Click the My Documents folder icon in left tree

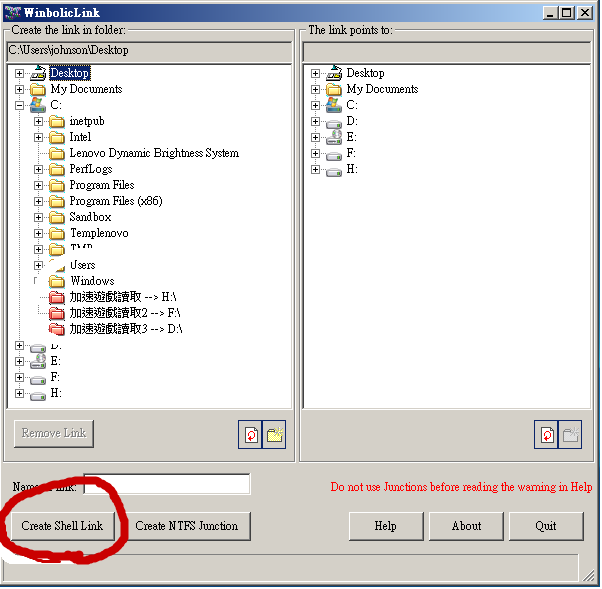point(38,89)
